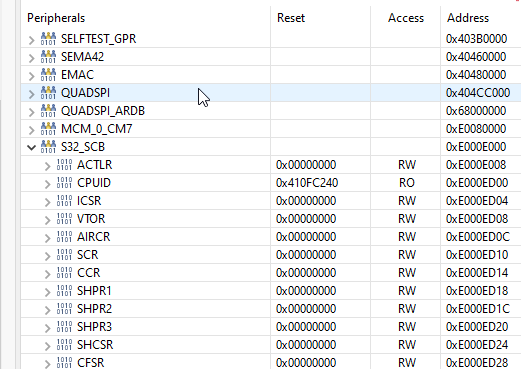521x369 pixels.
Task: Click the MCM_0_CM7 peripheral icon
Action: point(48,129)
